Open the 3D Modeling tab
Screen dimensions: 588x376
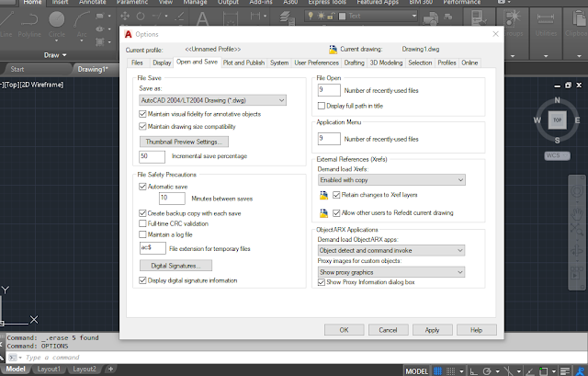click(x=386, y=63)
